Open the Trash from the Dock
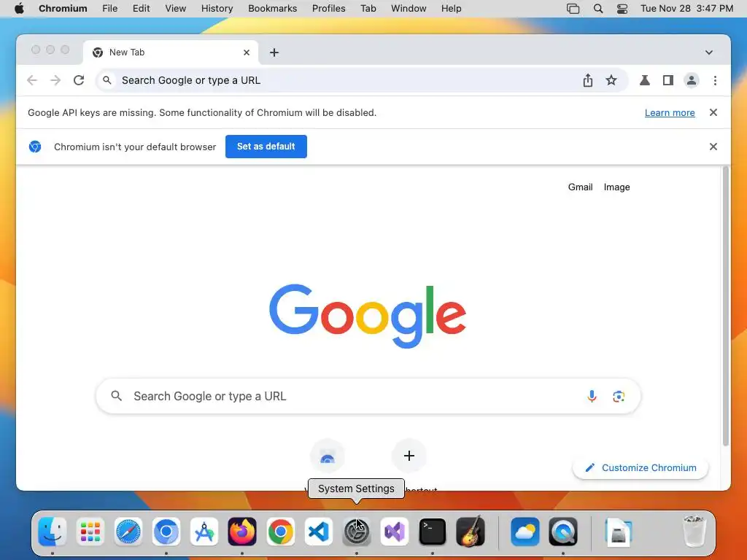 (x=694, y=532)
